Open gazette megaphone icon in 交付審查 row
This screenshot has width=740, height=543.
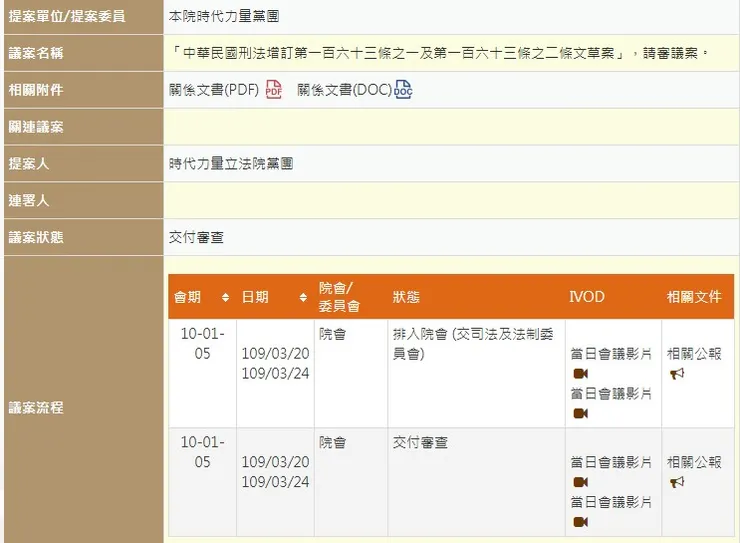point(677,482)
